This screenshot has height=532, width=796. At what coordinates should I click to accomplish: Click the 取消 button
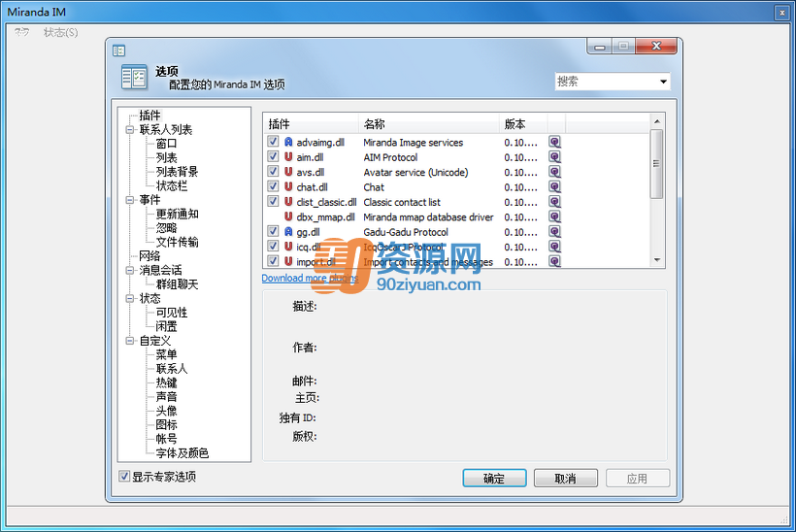pos(566,479)
